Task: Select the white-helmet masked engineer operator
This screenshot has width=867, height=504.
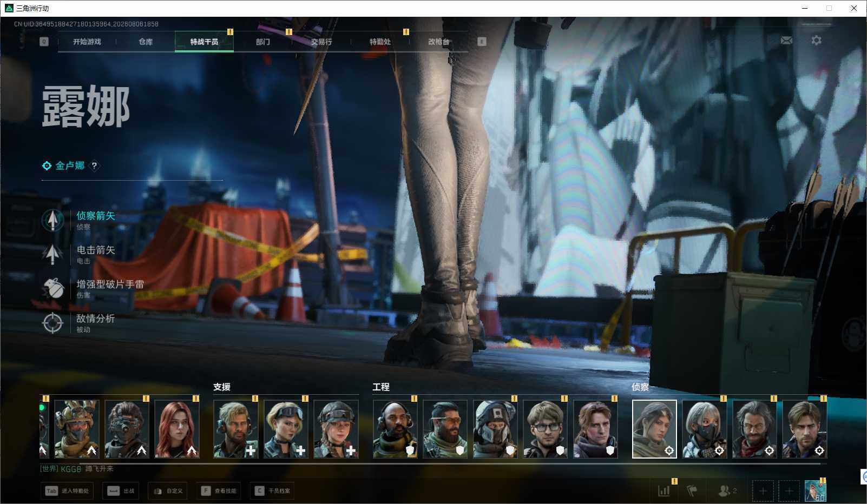Action: 495,429
